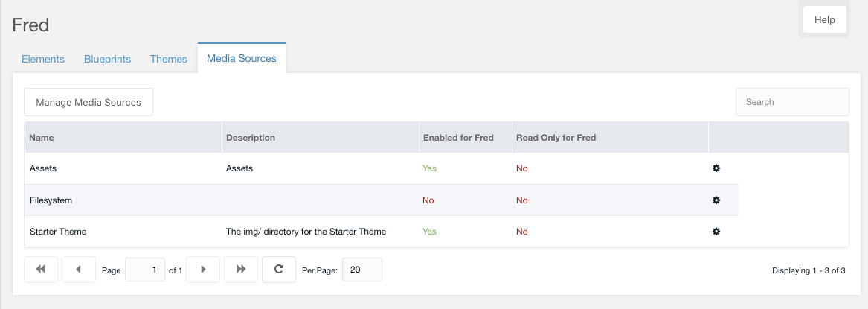Viewport: 868px width, 309px height.
Task: Click the page number input box
Action: pos(145,270)
